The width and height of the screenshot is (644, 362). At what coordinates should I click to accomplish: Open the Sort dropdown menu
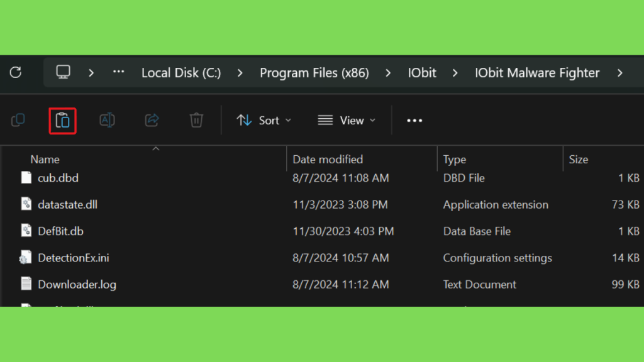(x=264, y=120)
